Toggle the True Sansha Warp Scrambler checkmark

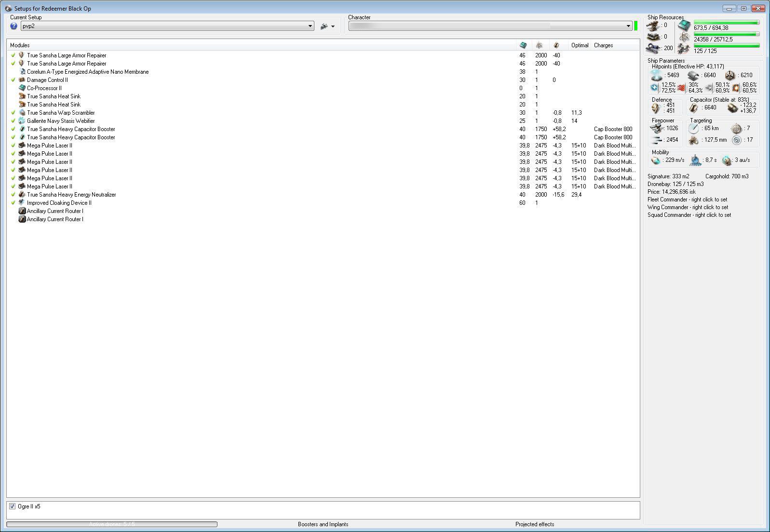pyautogui.click(x=13, y=113)
